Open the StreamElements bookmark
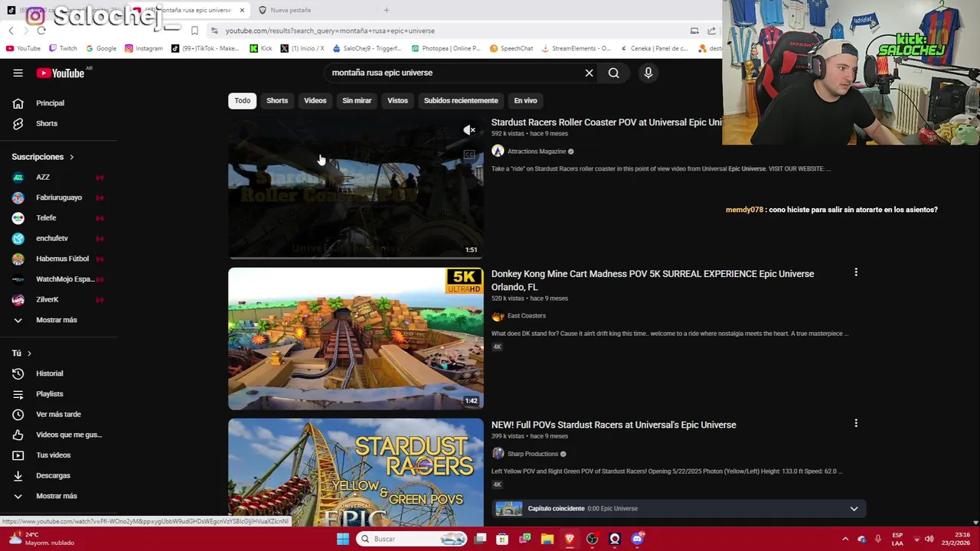Viewport: 980px width, 551px height. click(x=576, y=48)
